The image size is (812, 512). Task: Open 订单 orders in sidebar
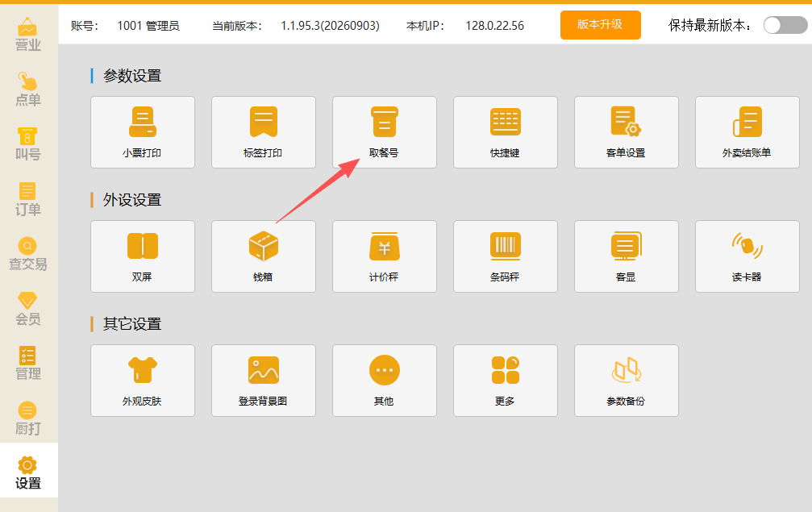[x=28, y=199]
